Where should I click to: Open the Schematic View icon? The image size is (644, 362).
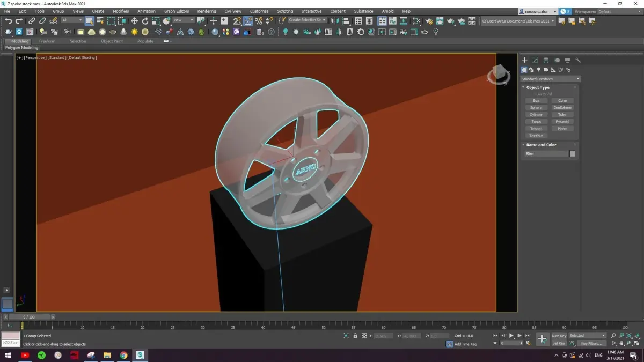[x=404, y=20]
